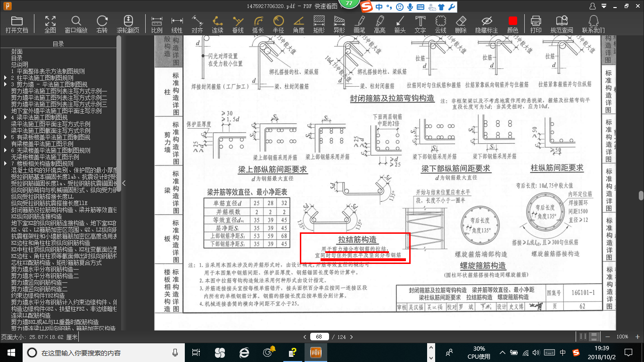Screen dimensions: 644x362
Task: Open '地下室外墙平法施工图平面注写示例'
Action: [x=57, y=111]
